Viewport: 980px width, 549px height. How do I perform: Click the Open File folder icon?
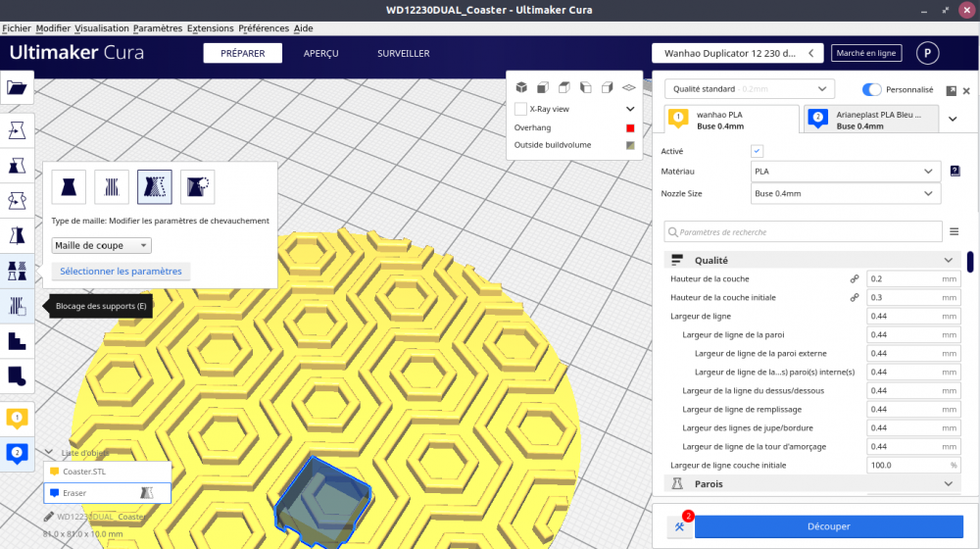pos(17,87)
